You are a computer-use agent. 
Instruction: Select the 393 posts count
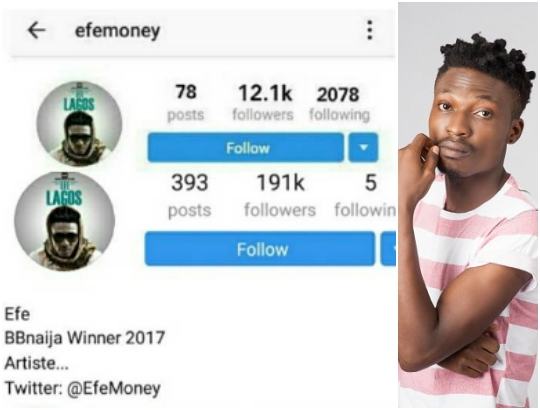point(189,196)
